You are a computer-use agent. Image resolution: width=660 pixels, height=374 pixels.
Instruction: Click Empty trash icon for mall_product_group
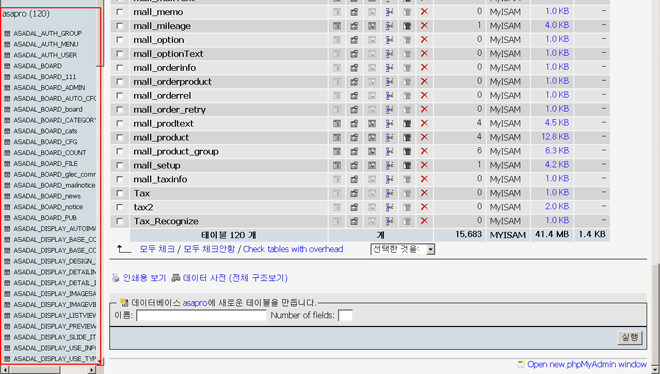tap(407, 151)
